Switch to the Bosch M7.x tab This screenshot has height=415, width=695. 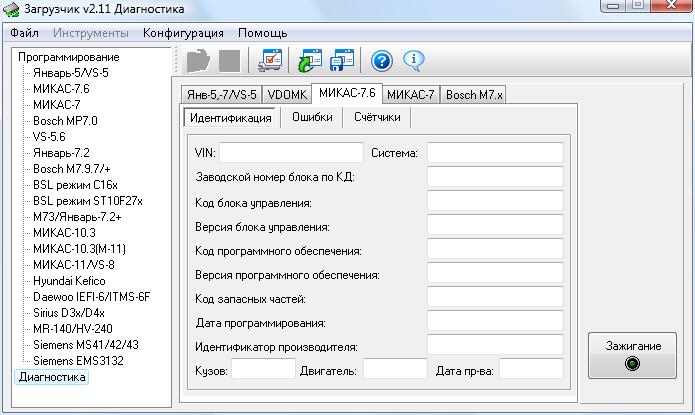(474, 94)
